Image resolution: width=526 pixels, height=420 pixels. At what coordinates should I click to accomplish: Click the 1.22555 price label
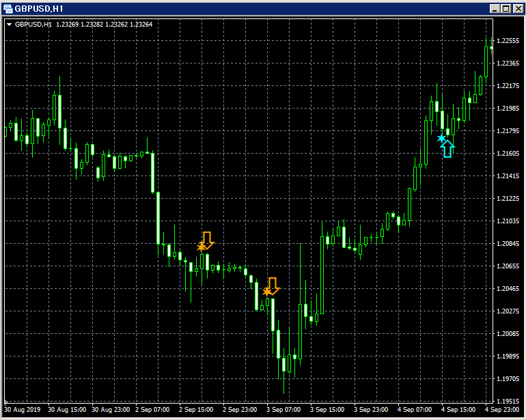click(x=508, y=41)
